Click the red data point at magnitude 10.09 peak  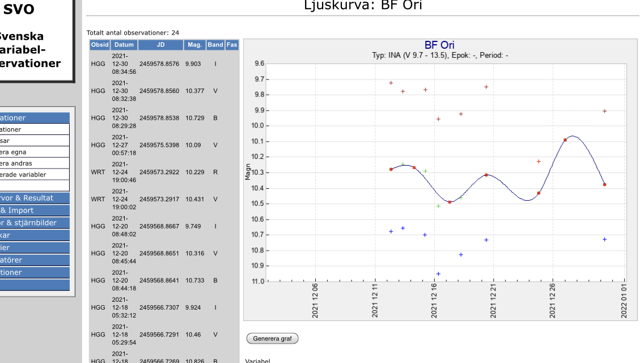click(x=565, y=140)
